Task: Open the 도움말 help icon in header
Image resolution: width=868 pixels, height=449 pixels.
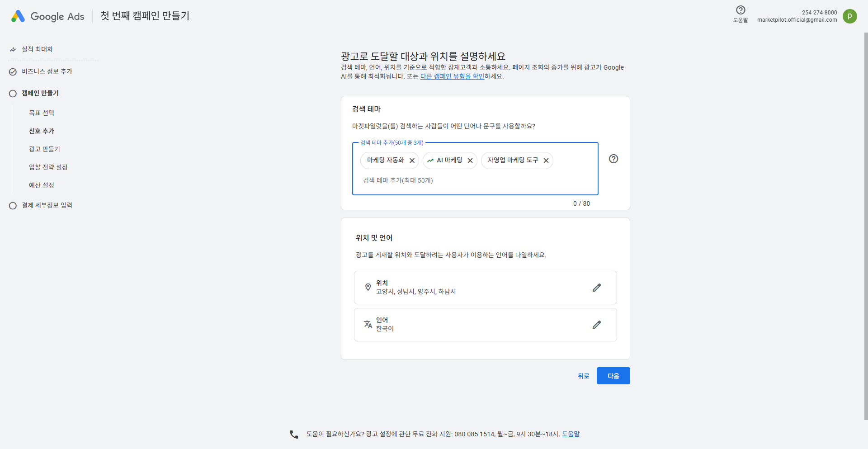Action: (x=741, y=10)
